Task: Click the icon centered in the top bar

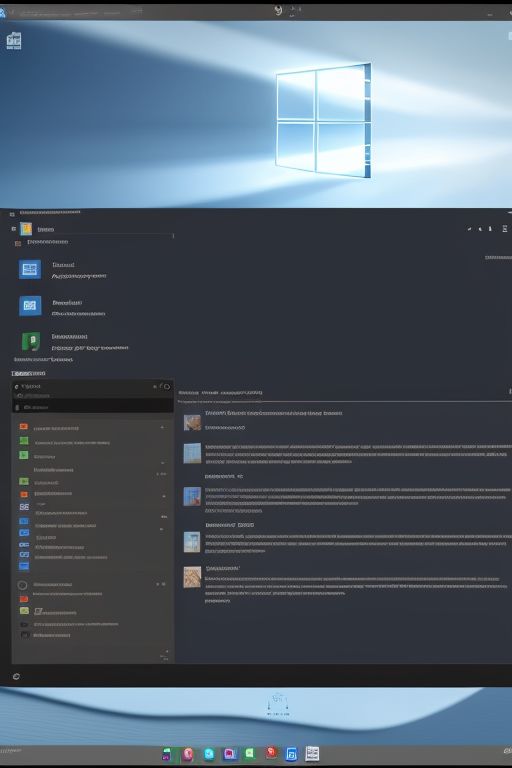Action: point(278,10)
